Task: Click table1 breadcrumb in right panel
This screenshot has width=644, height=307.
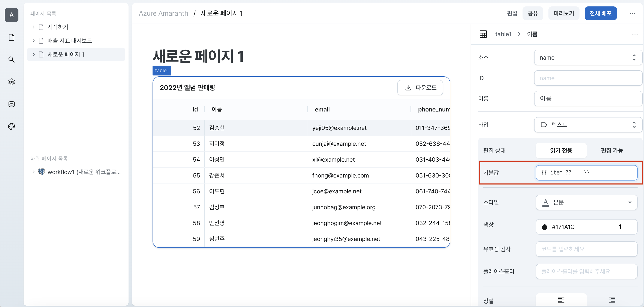Action: point(503,34)
